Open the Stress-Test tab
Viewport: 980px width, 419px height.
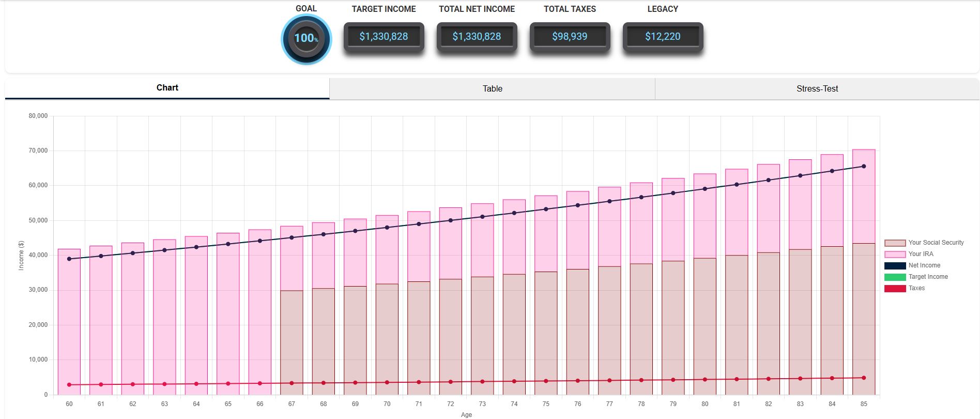pos(817,88)
